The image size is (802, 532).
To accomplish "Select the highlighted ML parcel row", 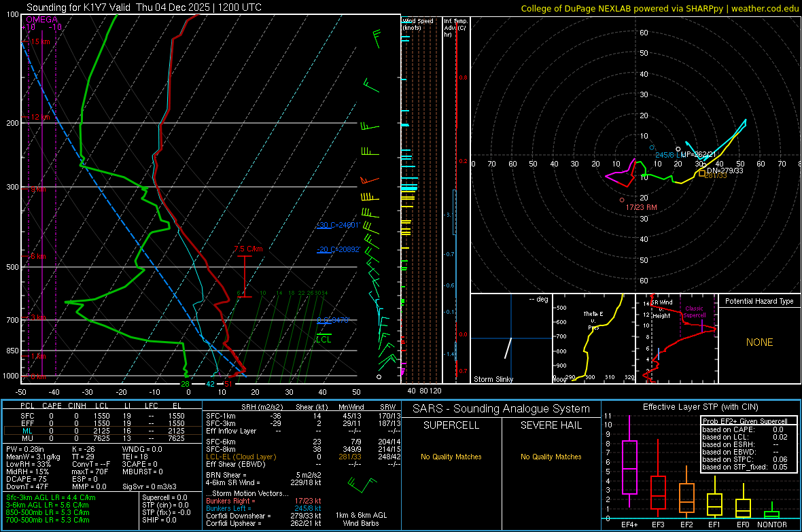I will click(103, 431).
